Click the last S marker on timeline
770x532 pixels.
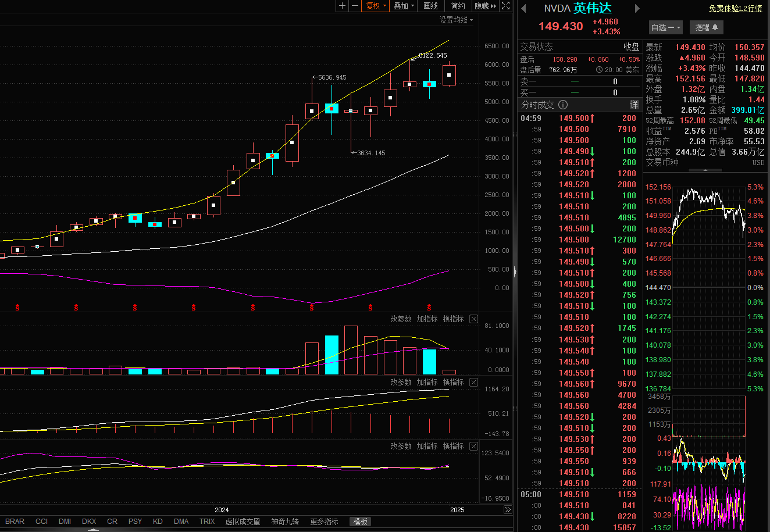pos(429,307)
